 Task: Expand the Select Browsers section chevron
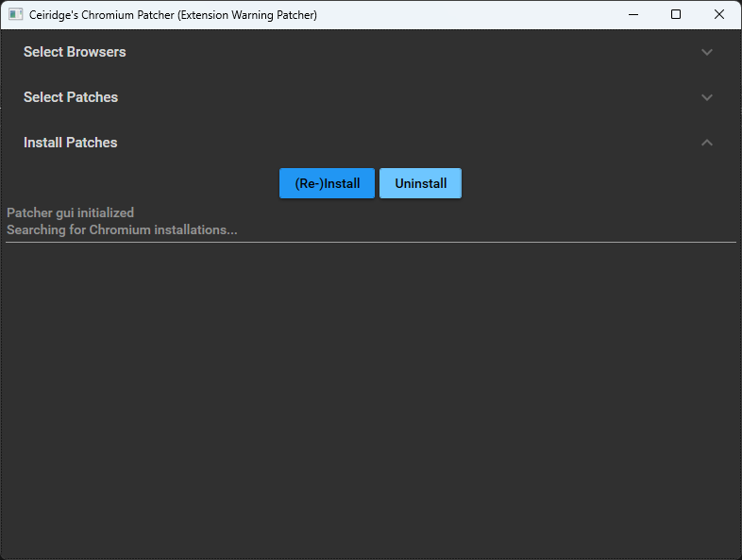[706, 52]
